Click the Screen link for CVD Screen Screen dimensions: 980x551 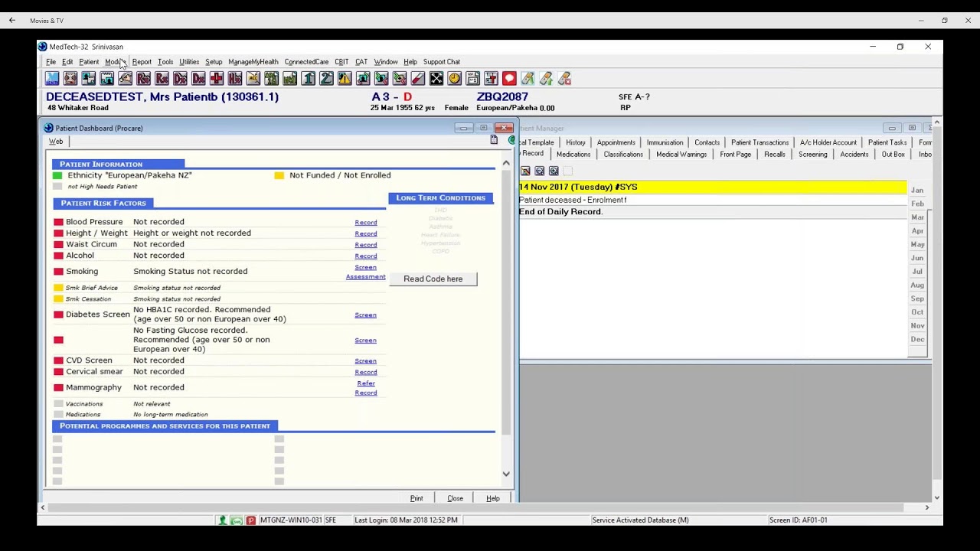[365, 361]
